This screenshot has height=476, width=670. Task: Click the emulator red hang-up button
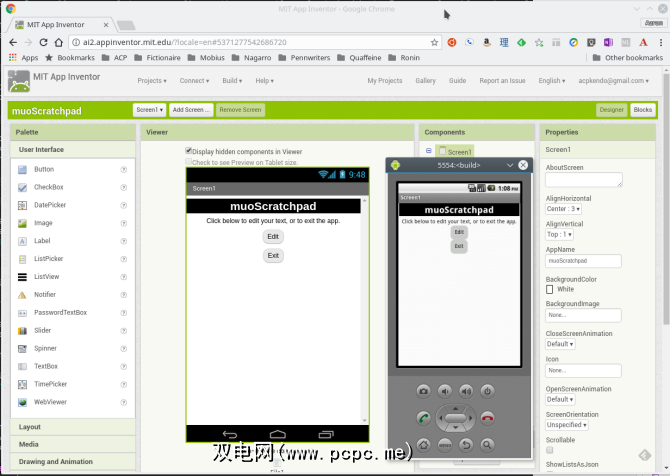[x=488, y=418]
